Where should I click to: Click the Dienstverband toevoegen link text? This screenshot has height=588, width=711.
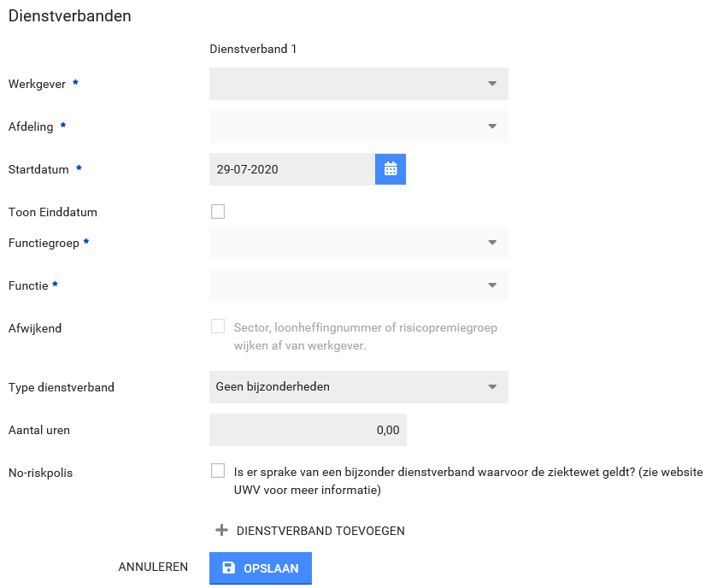(x=320, y=531)
